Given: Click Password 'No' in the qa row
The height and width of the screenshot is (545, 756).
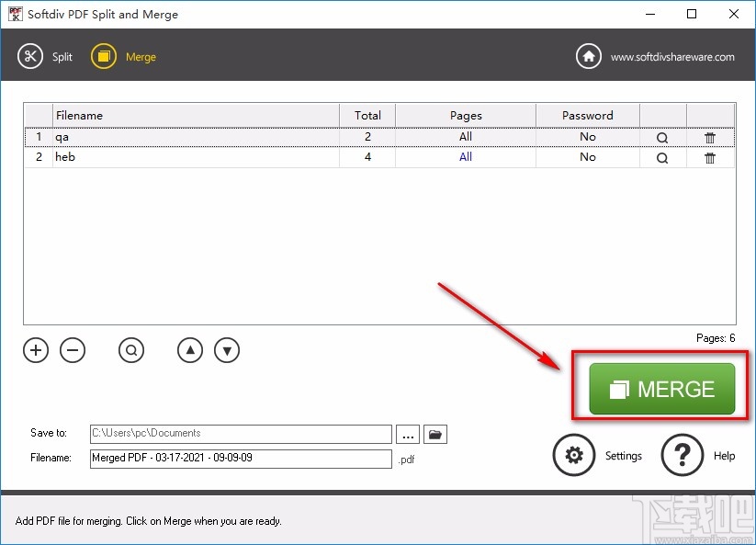Looking at the screenshot, I should tap(588, 137).
